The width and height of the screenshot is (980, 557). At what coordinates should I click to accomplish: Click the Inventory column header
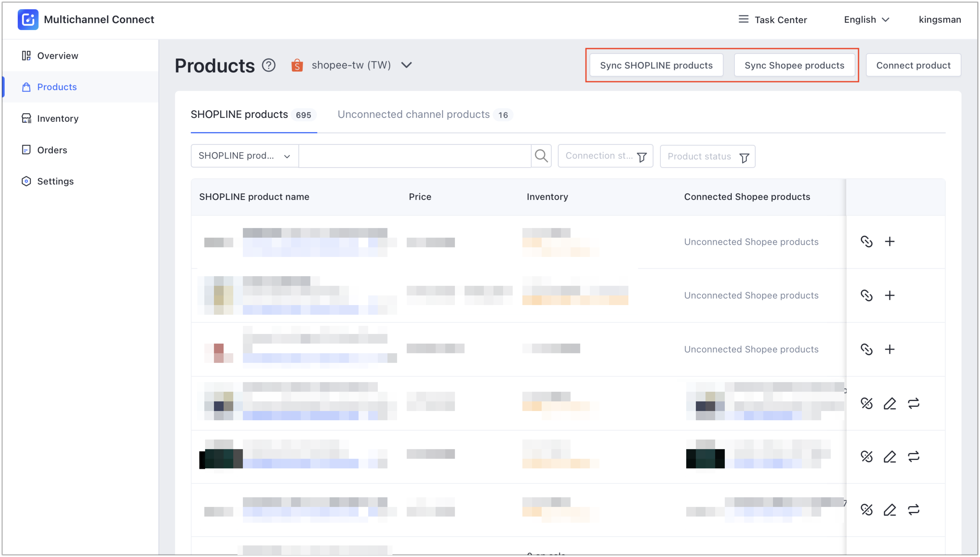[547, 197]
